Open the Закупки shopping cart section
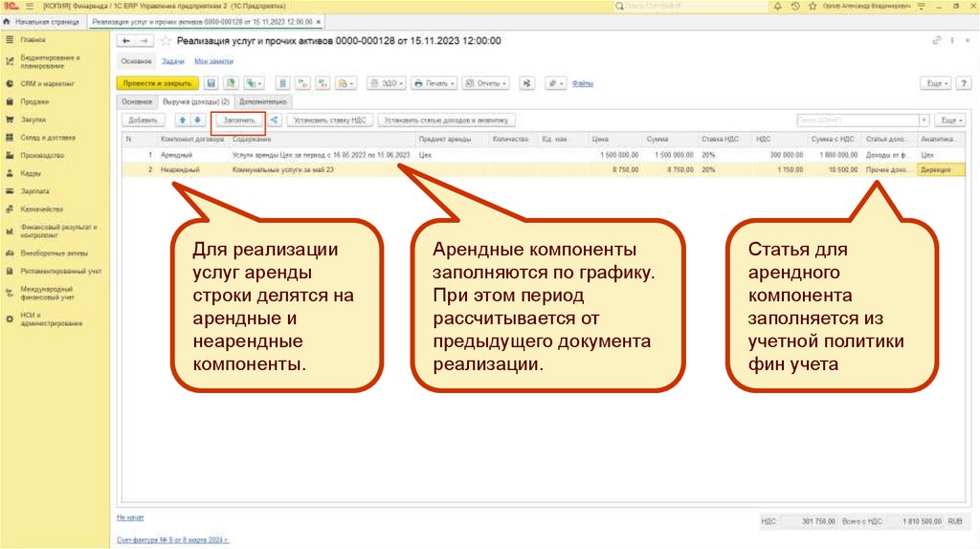980x549 pixels. (34, 121)
